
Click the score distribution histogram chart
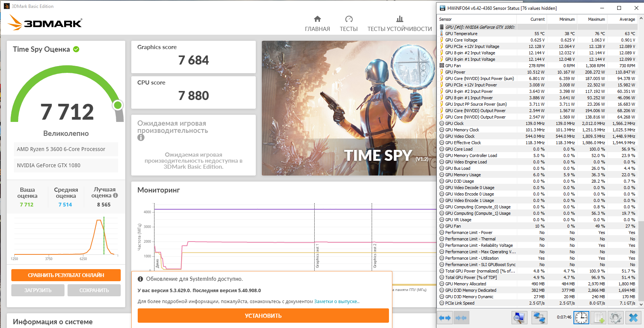coord(66,238)
